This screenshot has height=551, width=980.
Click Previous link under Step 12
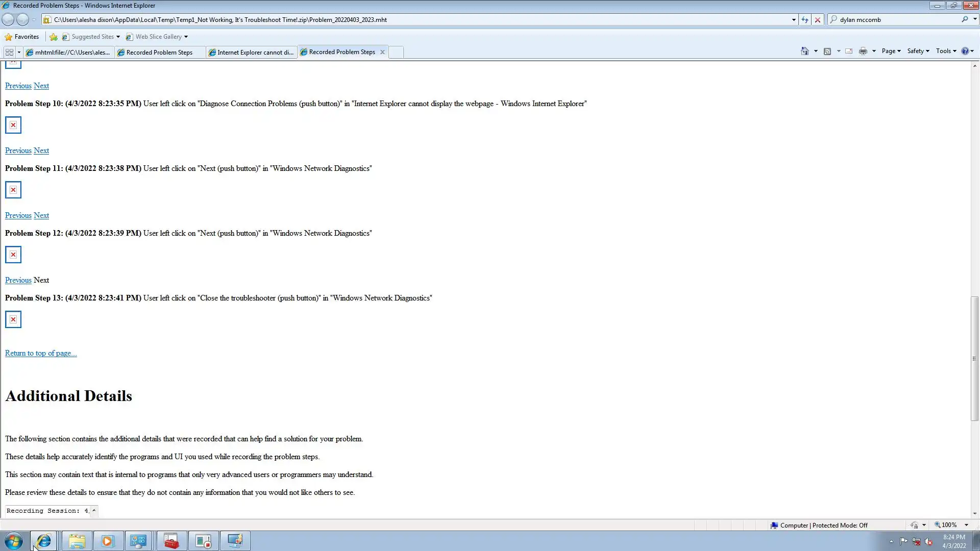(18, 280)
